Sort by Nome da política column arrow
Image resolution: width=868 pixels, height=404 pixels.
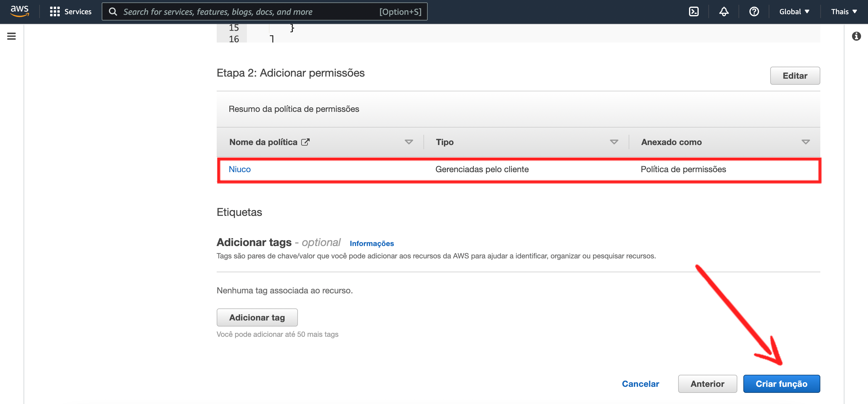tap(408, 142)
